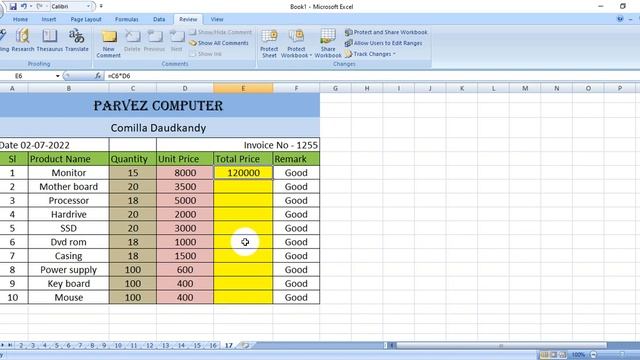640x360 pixels.
Task: Select quantity cell for Processor row
Action: point(133,200)
